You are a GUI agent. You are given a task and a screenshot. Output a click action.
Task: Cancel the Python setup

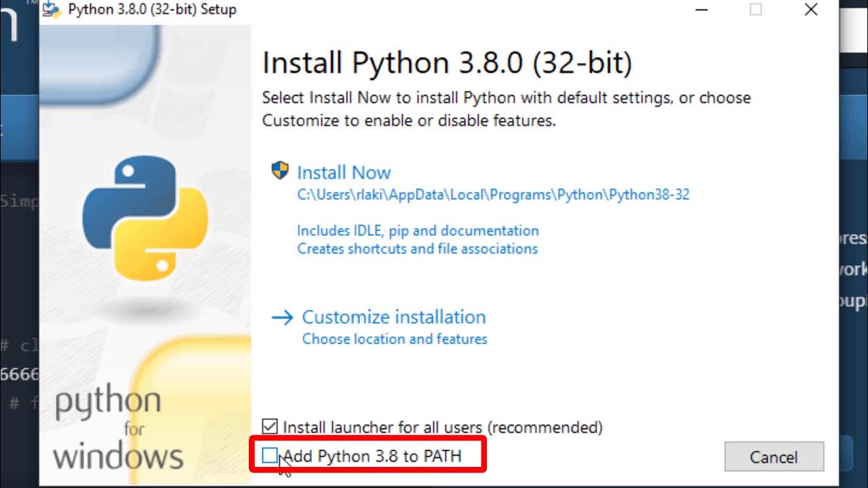[774, 457]
